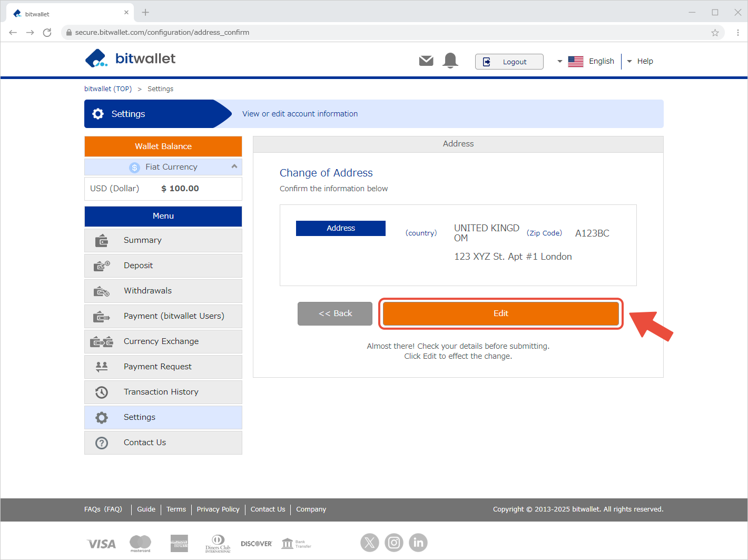Click the bitwallet logo in header
The image size is (748, 560).
pyautogui.click(x=131, y=58)
